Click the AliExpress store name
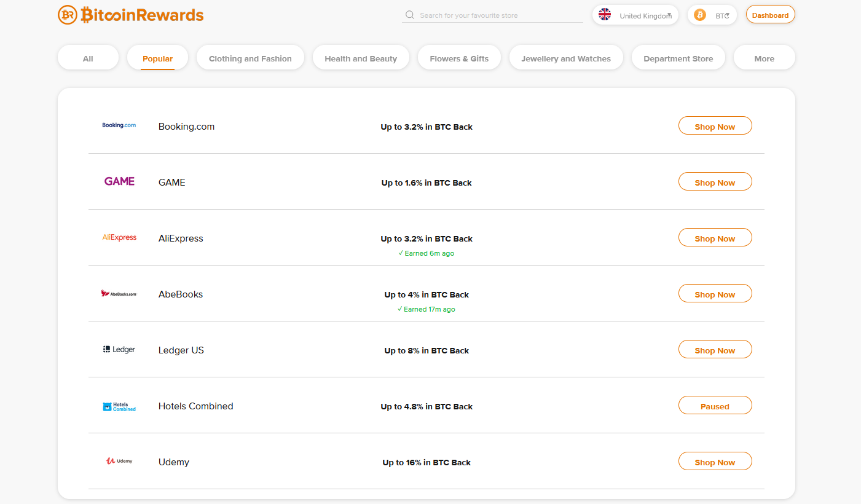Image resolution: width=861 pixels, height=504 pixels. 181,238
